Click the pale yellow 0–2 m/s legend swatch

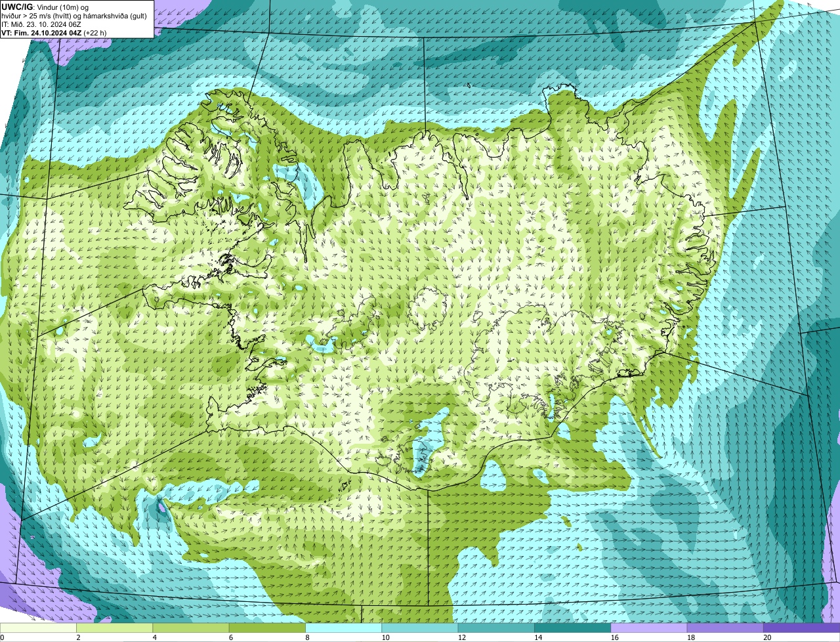(x=39, y=628)
